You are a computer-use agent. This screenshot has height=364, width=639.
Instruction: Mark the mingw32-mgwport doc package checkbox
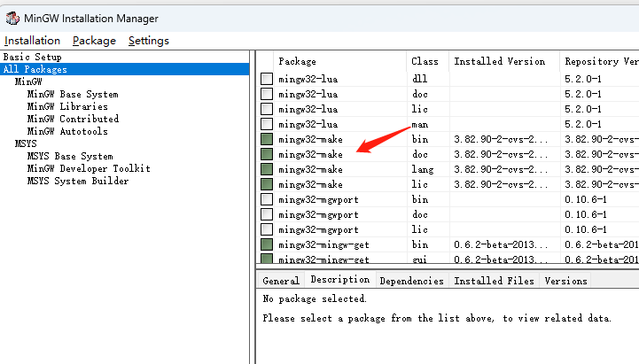click(267, 214)
